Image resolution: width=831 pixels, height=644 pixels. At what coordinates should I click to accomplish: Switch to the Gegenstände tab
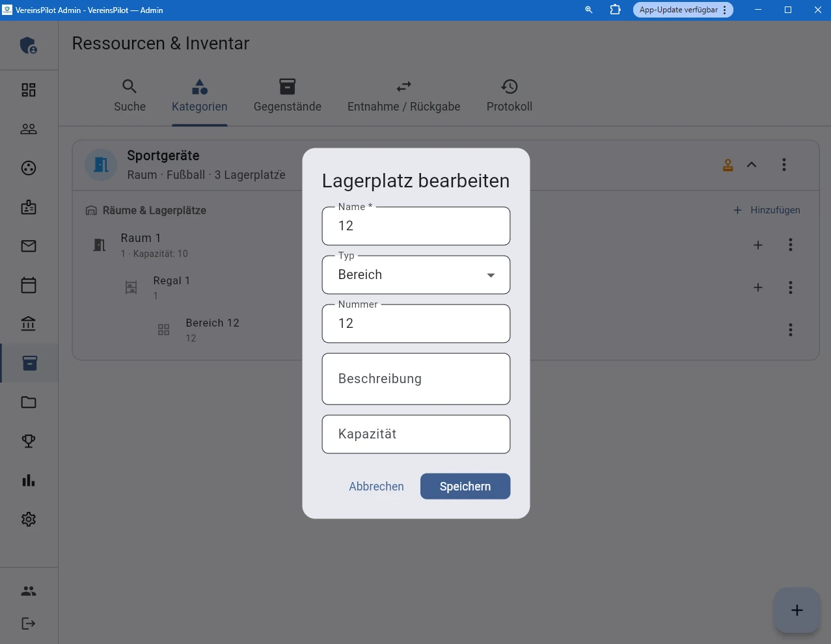(x=287, y=96)
